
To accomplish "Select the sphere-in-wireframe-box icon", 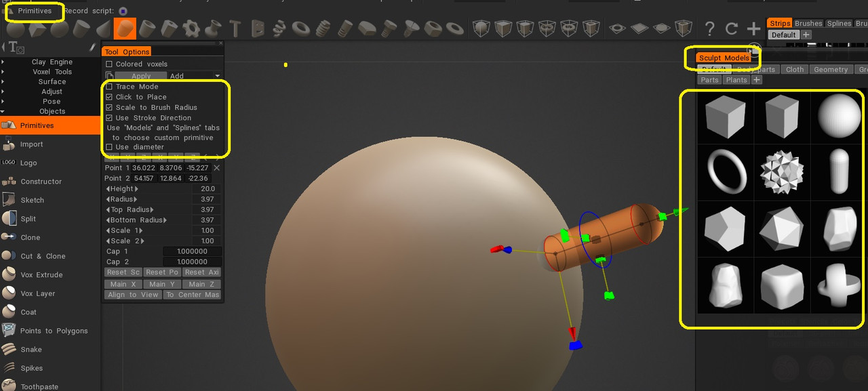I will pos(481,29).
